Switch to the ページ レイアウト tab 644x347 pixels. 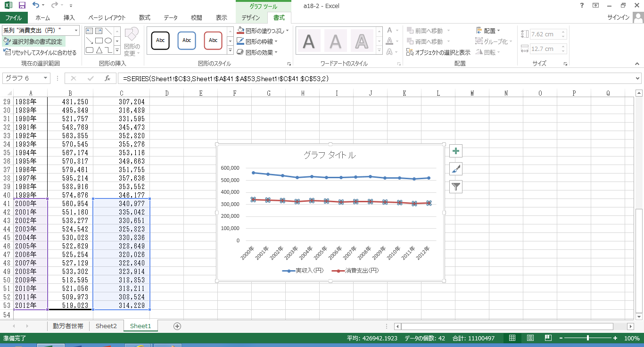[107, 18]
